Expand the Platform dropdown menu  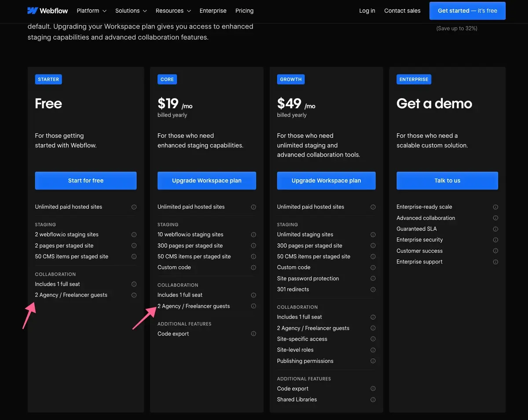tap(91, 11)
